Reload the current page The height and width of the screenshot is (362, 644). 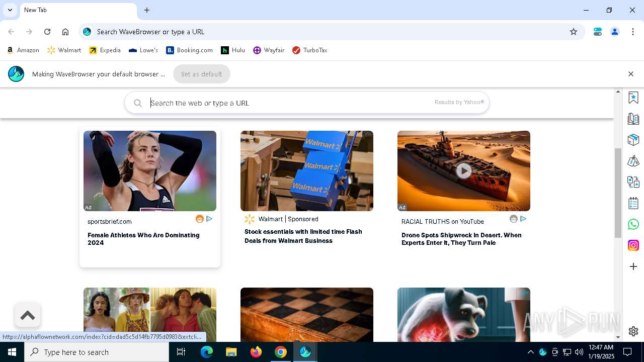point(47,32)
